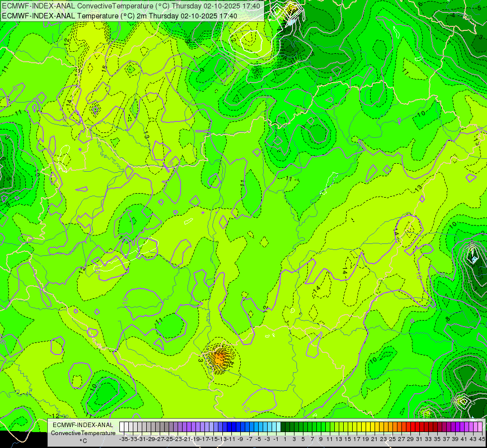Select the white swatch at legend's left end
The width and height of the screenshot is (487, 448).
(x=122, y=427)
